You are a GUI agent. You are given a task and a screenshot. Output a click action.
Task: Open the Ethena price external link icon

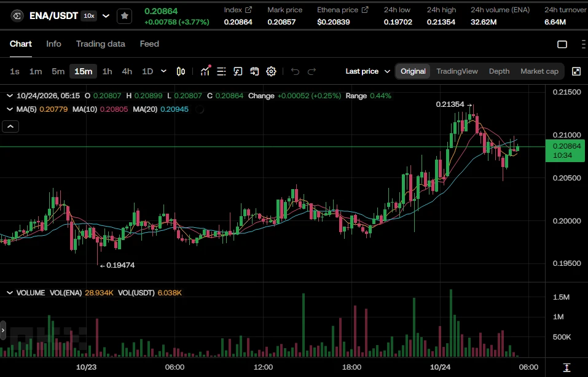coord(365,10)
